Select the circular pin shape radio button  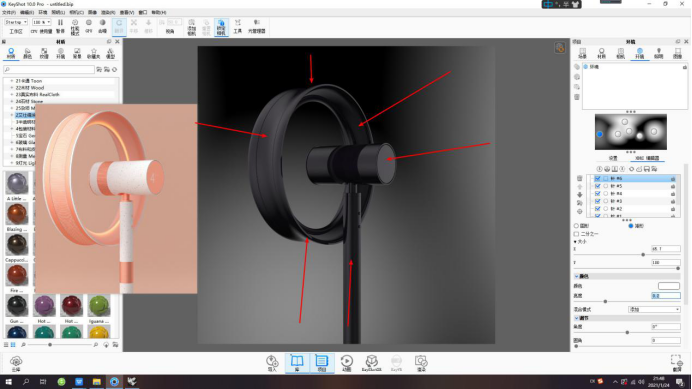point(576,226)
